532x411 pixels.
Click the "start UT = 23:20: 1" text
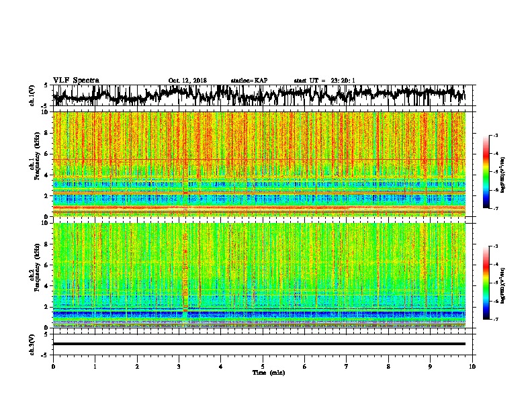pos(324,81)
